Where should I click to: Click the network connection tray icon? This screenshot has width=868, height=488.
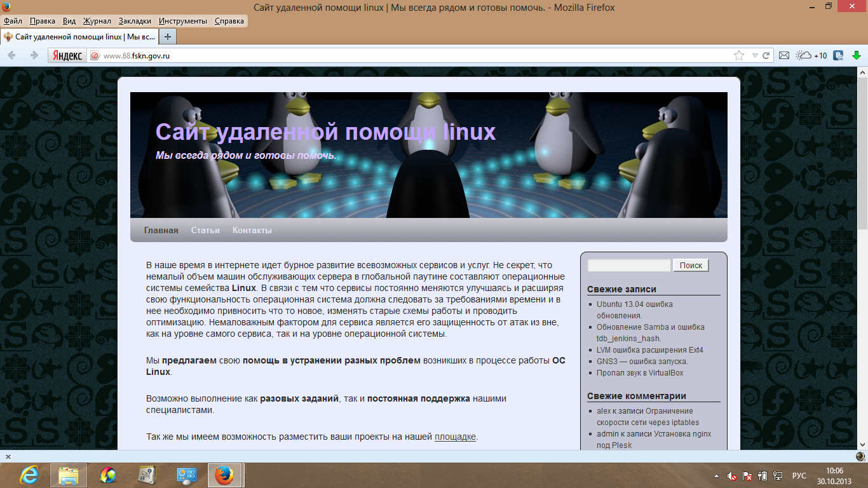778,475
